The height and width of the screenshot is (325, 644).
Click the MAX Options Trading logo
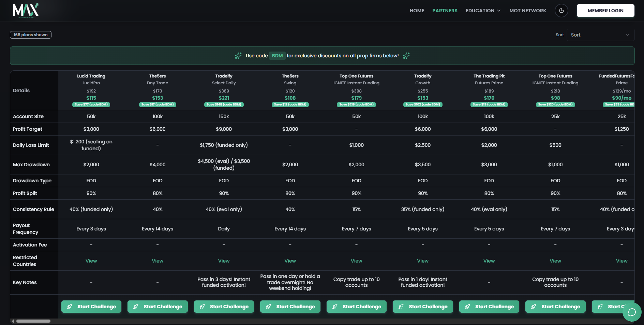pyautogui.click(x=26, y=10)
